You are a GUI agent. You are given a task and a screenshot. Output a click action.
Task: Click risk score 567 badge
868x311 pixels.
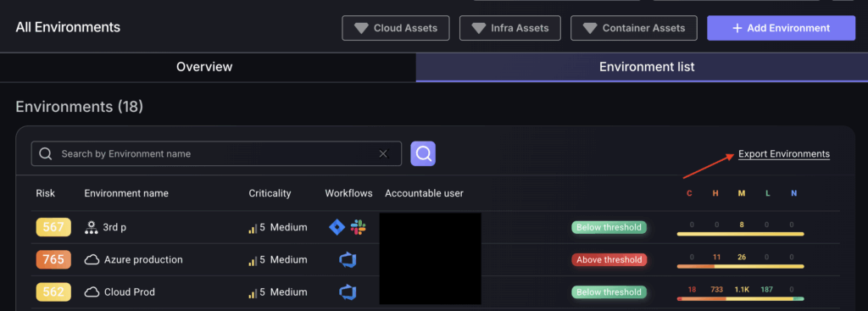53,227
